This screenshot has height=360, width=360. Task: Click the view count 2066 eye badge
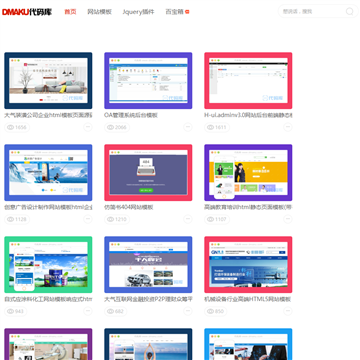click(x=117, y=127)
